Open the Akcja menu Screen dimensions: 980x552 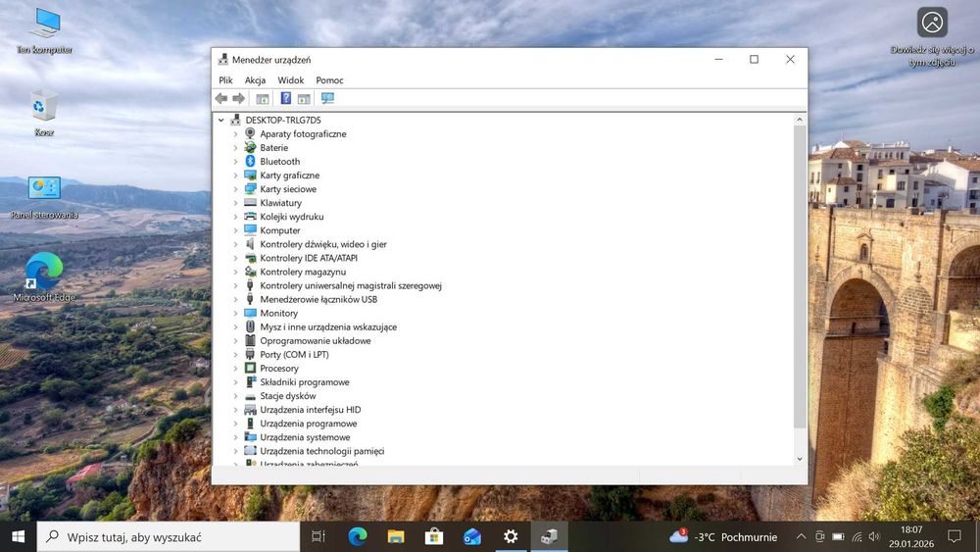(x=255, y=80)
